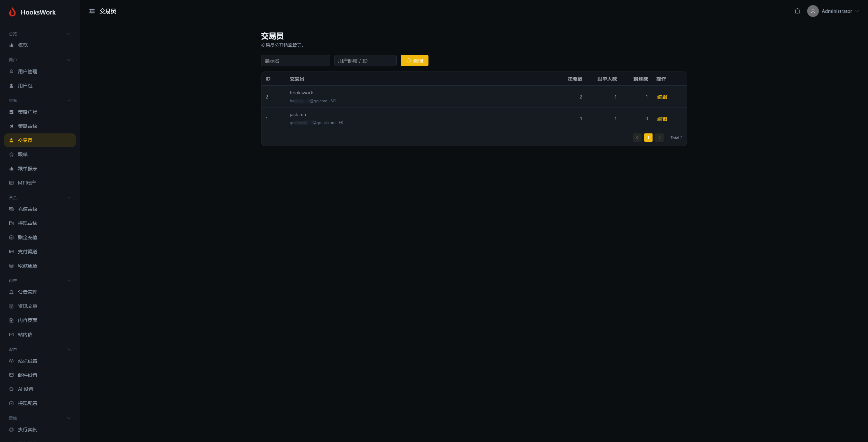The height and width of the screenshot is (442, 868).
Task: Open the 提现配置 menu item
Action: [x=40, y=403]
